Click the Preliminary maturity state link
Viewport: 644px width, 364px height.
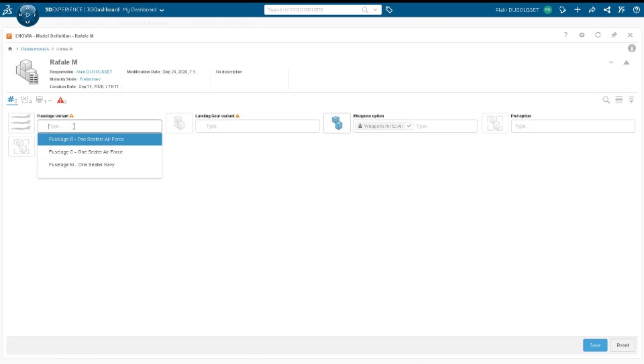(x=90, y=79)
